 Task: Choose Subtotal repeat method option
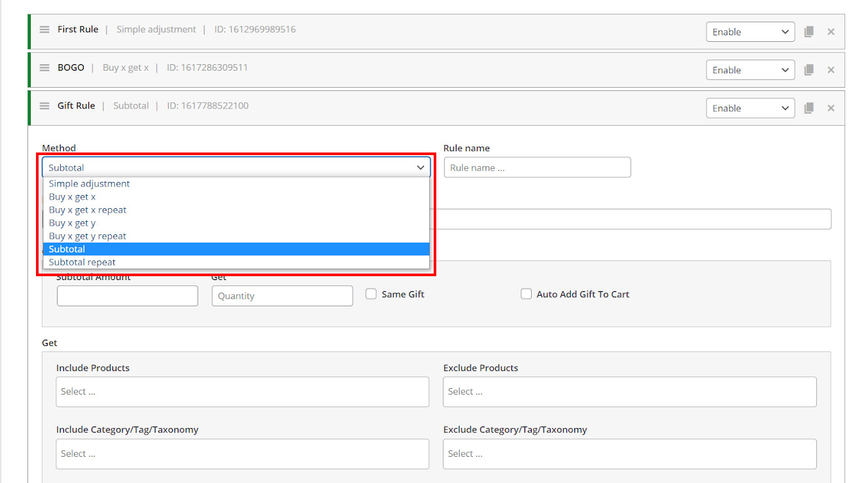click(236, 262)
